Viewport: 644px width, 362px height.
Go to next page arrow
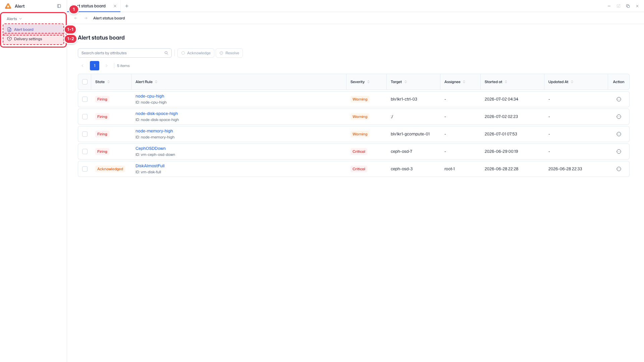tap(107, 66)
